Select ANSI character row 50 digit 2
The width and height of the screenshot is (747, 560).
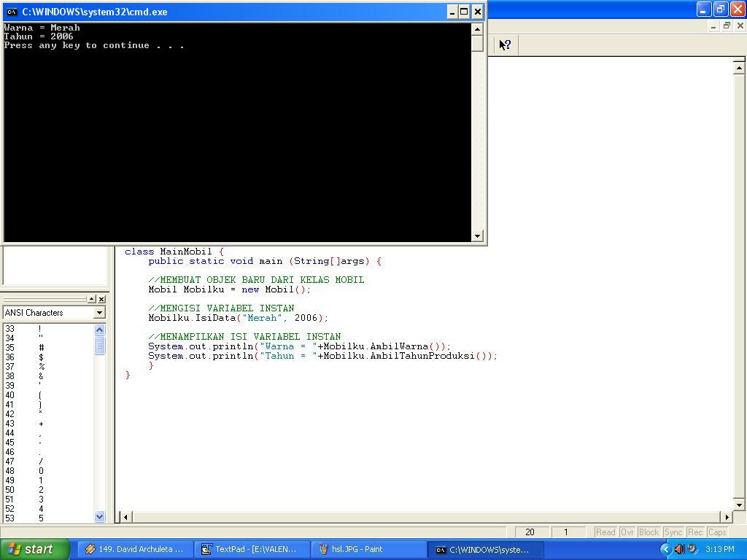[47, 490]
